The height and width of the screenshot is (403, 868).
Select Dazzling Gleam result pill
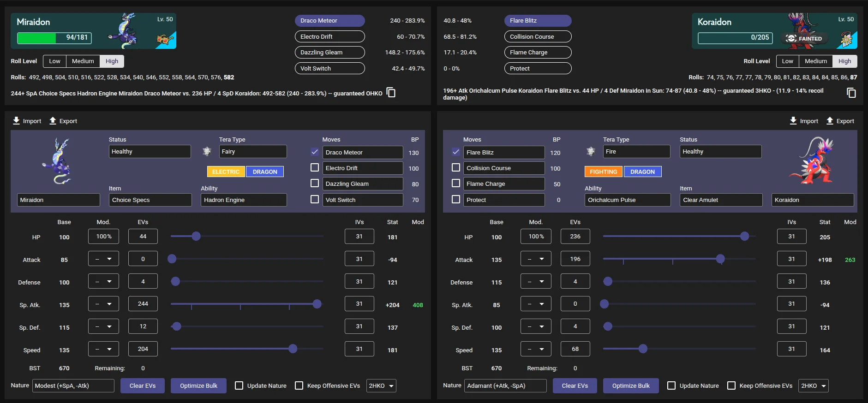330,52
